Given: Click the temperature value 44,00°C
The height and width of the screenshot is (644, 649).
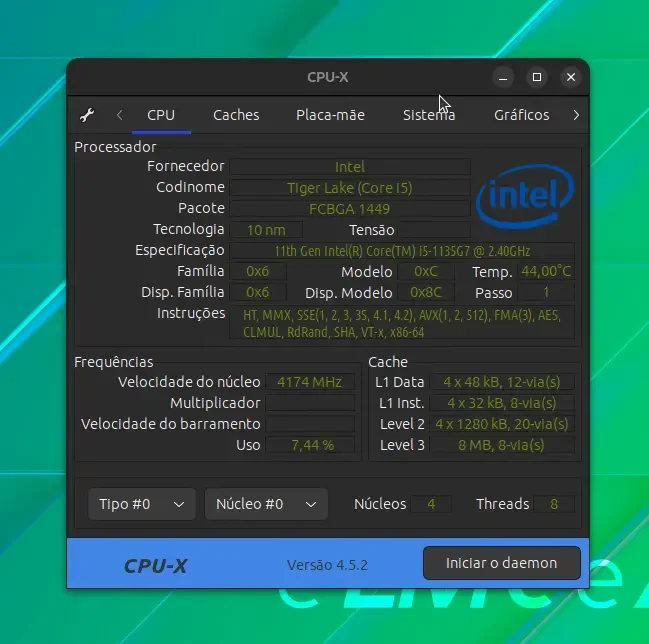Looking at the screenshot, I should tap(546, 272).
